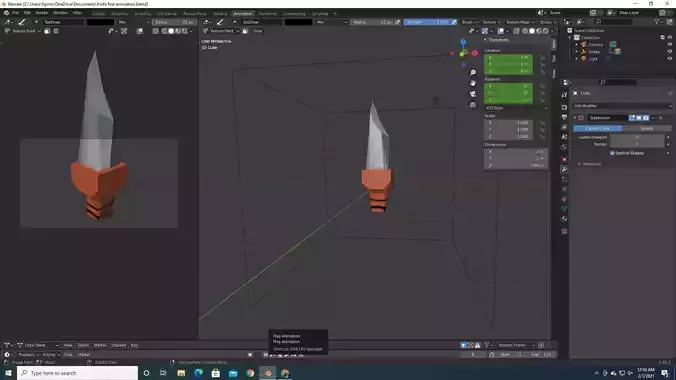Open the Add Modifier dropdown
This screenshot has width=676, height=380.
(x=622, y=106)
